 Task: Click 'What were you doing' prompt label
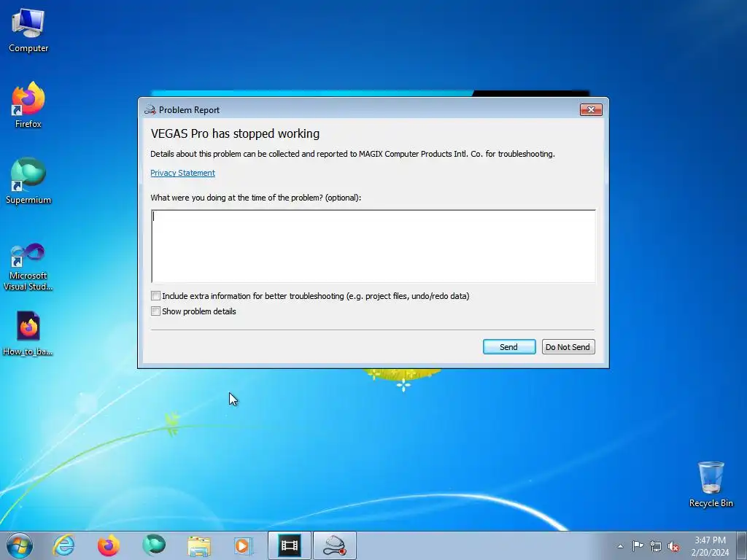(256, 197)
